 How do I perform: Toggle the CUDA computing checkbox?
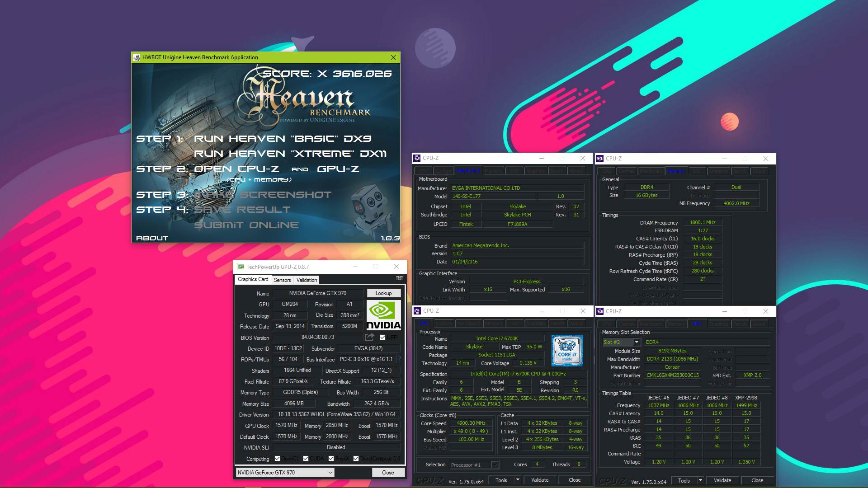tap(306, 459)
